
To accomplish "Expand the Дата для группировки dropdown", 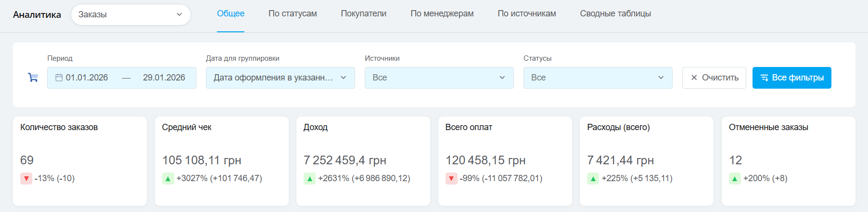I will pos(280,78).
